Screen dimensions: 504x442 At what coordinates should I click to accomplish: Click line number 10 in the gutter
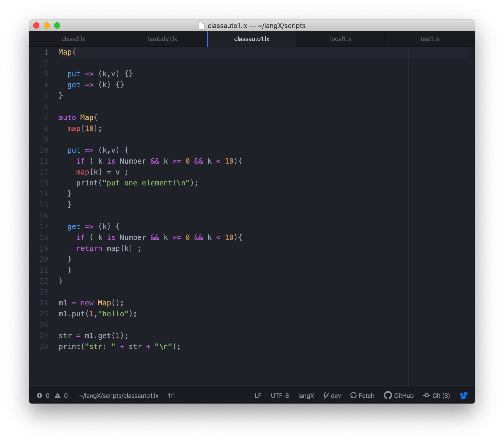(x=44, y=150)
